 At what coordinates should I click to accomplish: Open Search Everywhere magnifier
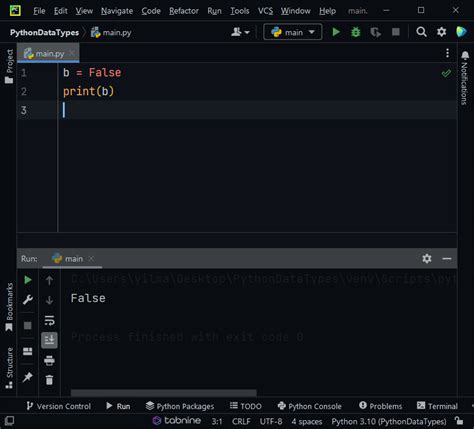(421, 32)
